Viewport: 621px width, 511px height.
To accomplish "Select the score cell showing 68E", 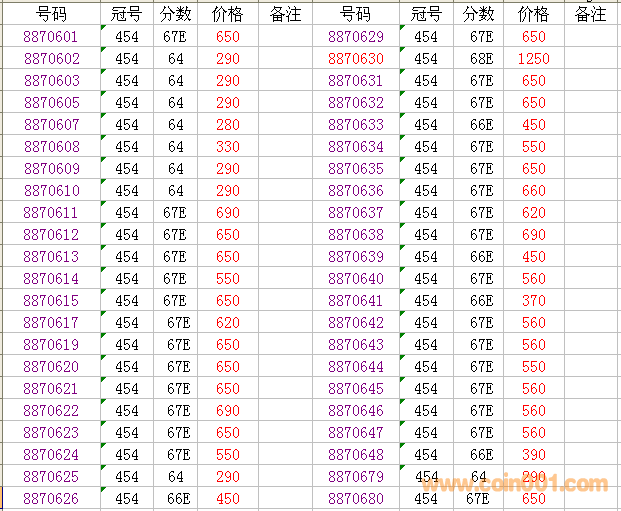I will click(x=481, y=59).
